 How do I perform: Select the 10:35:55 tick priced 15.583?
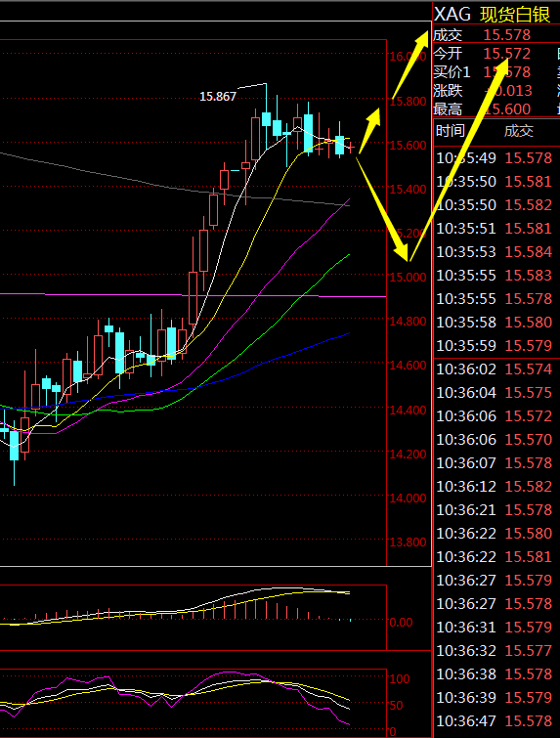[x=495, y=276]
